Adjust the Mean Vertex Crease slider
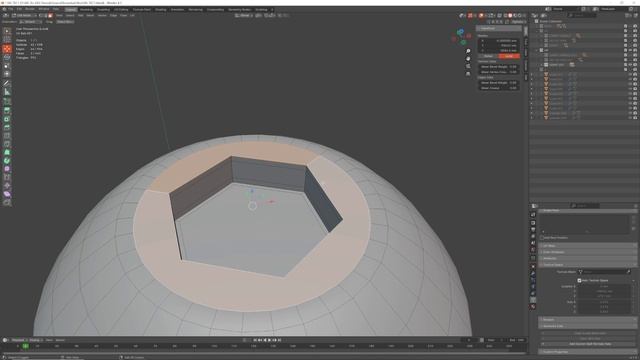This screenshot has width=640, height=360. pos(499,72)
